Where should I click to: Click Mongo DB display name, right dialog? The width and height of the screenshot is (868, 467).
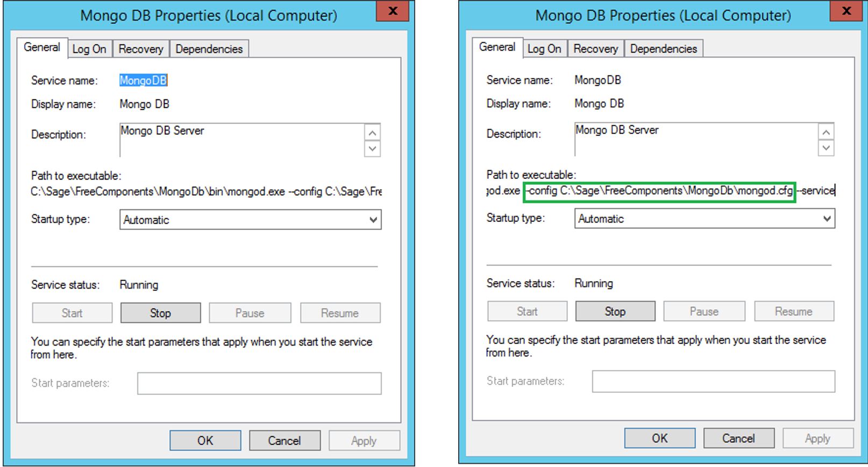coord(599,104)
